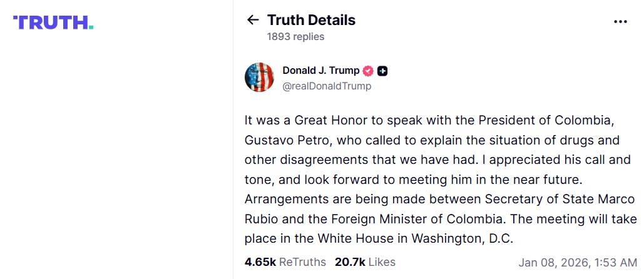644x279 pixels.
Task: View the 4.65k ReTruths list
Action: coord(285,262)
